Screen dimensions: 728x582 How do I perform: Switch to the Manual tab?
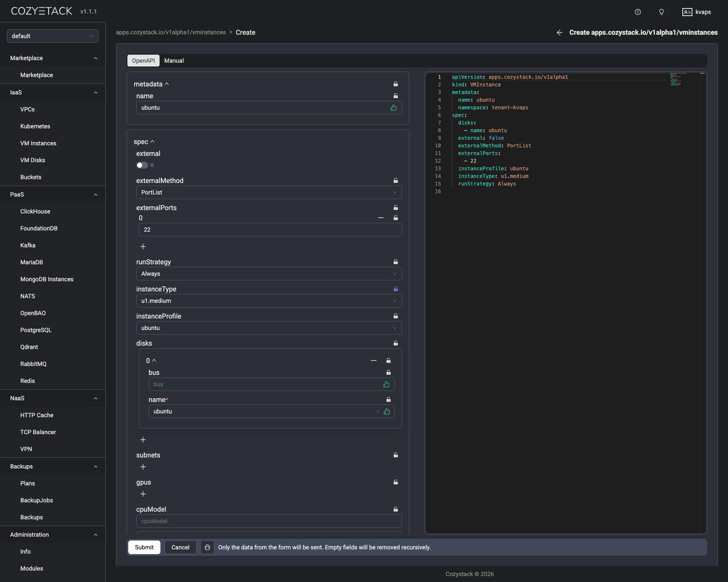174,61
